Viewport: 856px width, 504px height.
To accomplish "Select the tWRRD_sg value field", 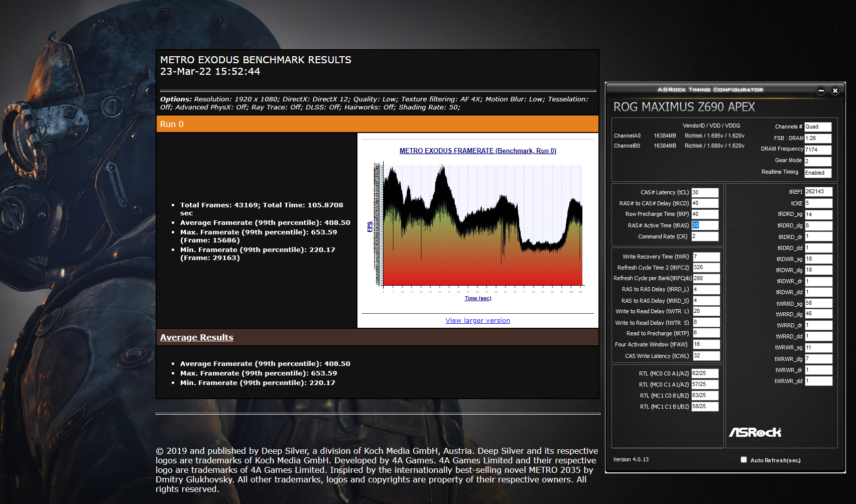I will [x=818, y=303].
